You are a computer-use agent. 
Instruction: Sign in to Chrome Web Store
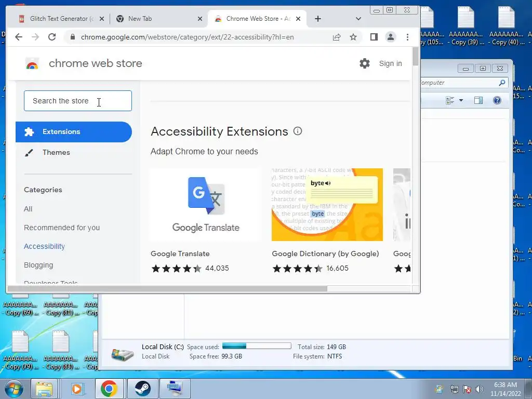[390, 63]
